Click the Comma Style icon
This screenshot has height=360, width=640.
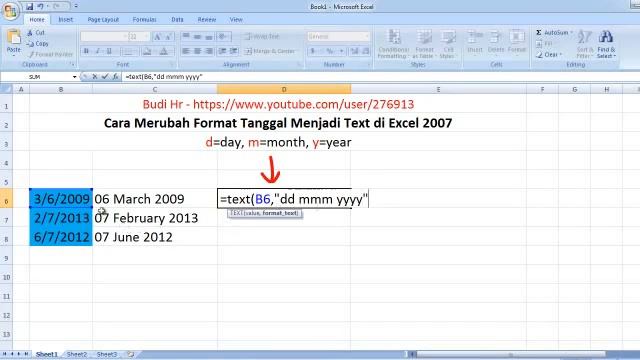point(342,51)
